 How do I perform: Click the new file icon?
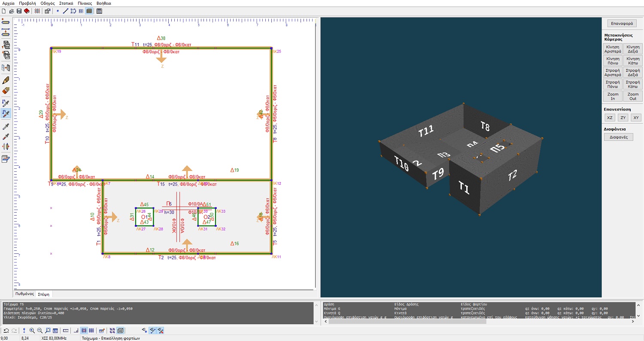point(4,11)
